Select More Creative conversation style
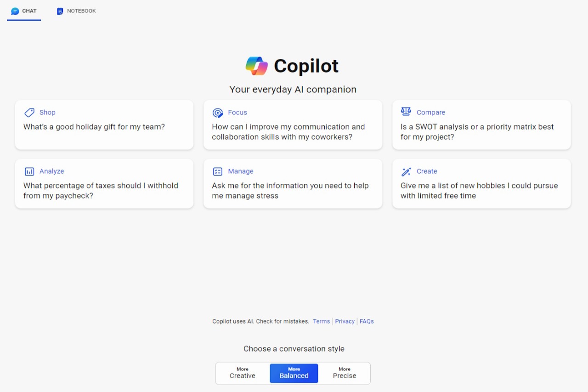Screen dimensions: 588x392 point(243,373)
